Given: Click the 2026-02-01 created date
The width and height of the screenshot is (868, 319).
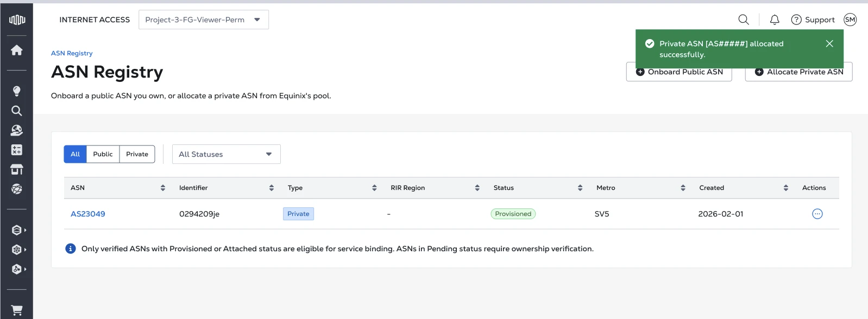Looking at the screenshot, I should (x=721, y=214).
